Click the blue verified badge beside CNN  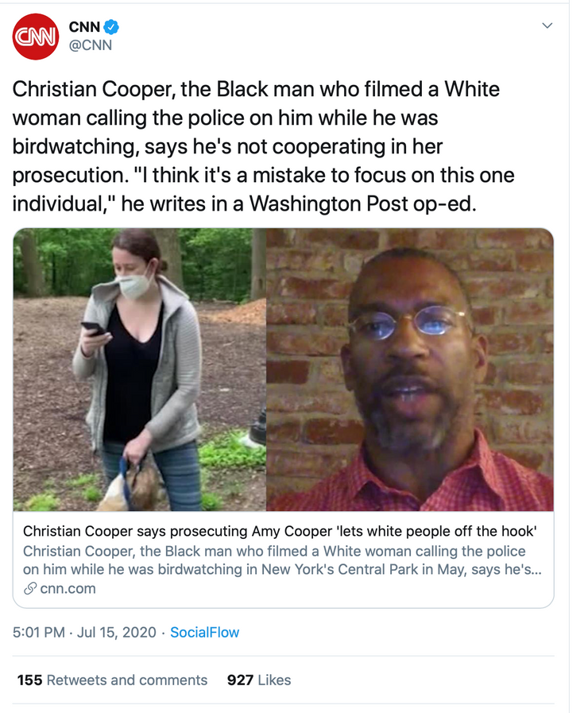point(111,27)
